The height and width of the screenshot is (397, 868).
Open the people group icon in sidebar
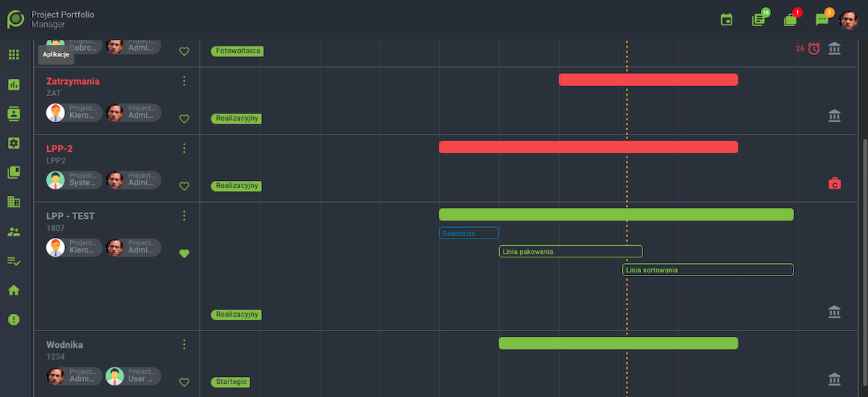(14, 232)
